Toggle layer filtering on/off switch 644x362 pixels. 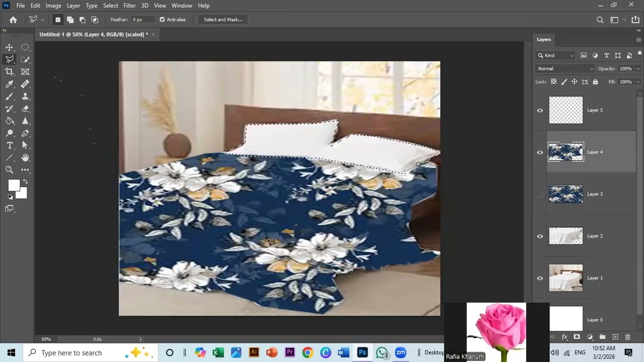(x=640, y=54)
